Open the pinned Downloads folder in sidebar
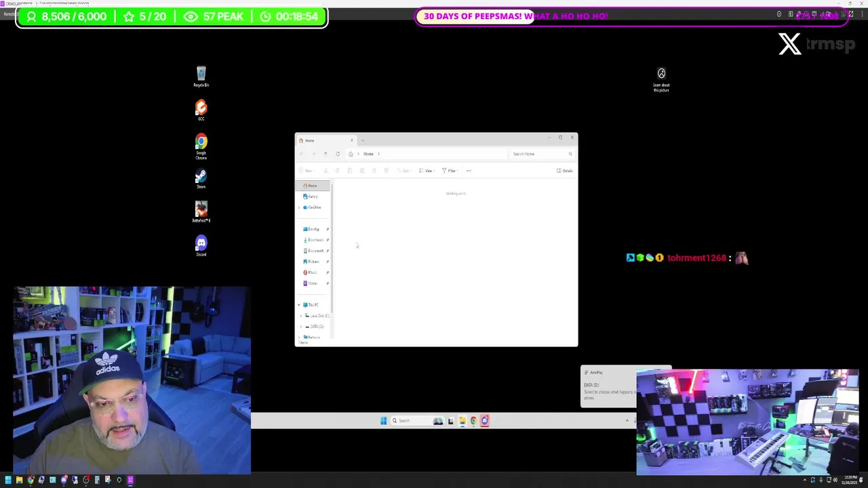 pyautogui.click(x=315, y=240)
